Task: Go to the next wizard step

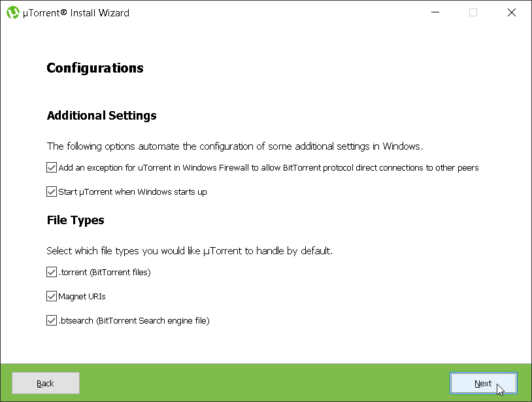Action: [x=484, y=383]
